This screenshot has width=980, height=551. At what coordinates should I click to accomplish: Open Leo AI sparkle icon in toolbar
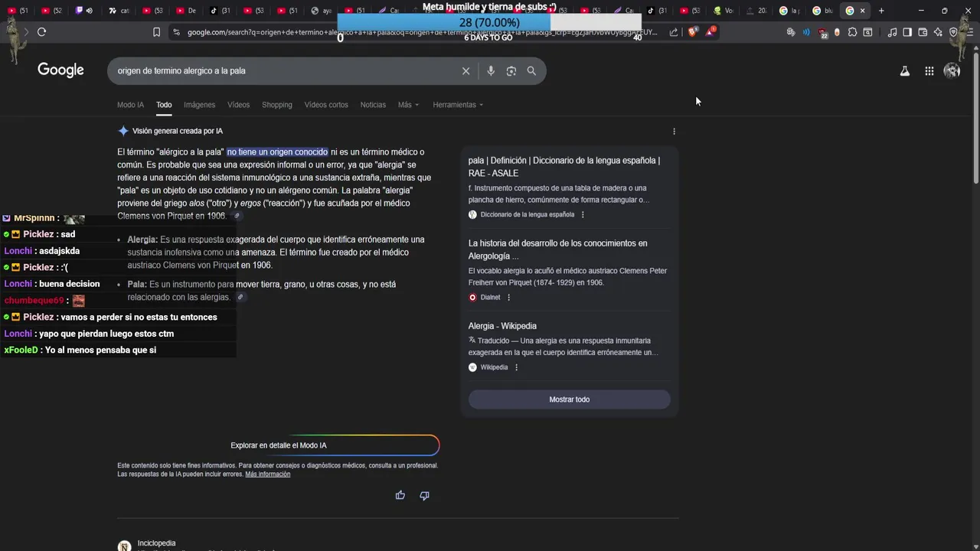[x=938, y=32]
